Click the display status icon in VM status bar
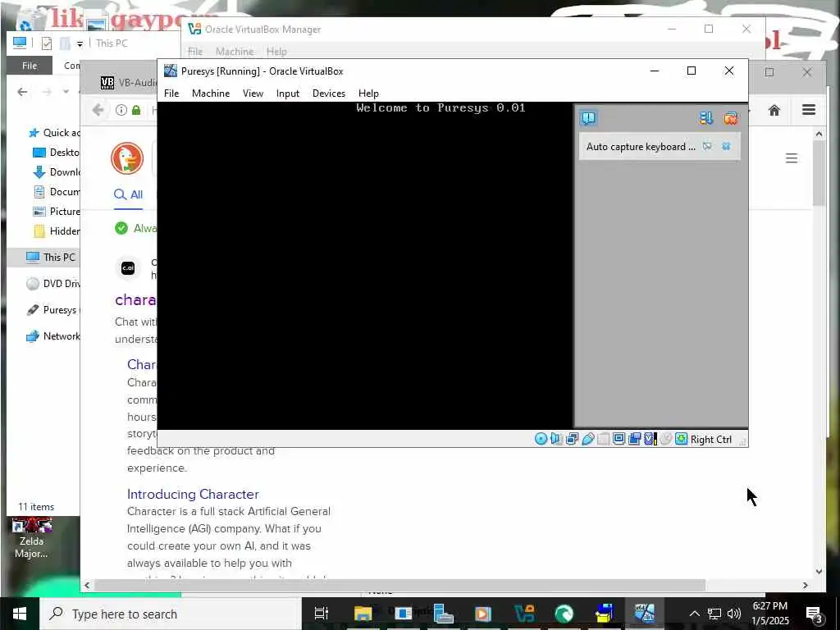Screen dimensions: 840x630 coord(619,440)
